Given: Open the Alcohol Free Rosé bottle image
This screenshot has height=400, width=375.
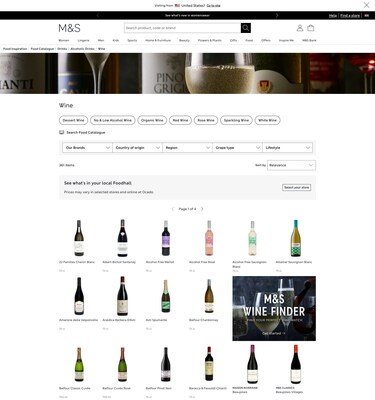Looking at the screenshot, I should click(209, 238).
